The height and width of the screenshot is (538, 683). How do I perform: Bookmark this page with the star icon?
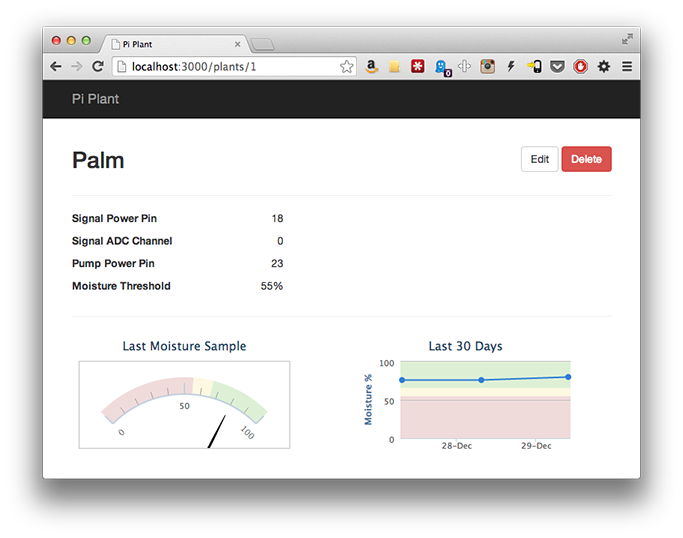point(347,67)
